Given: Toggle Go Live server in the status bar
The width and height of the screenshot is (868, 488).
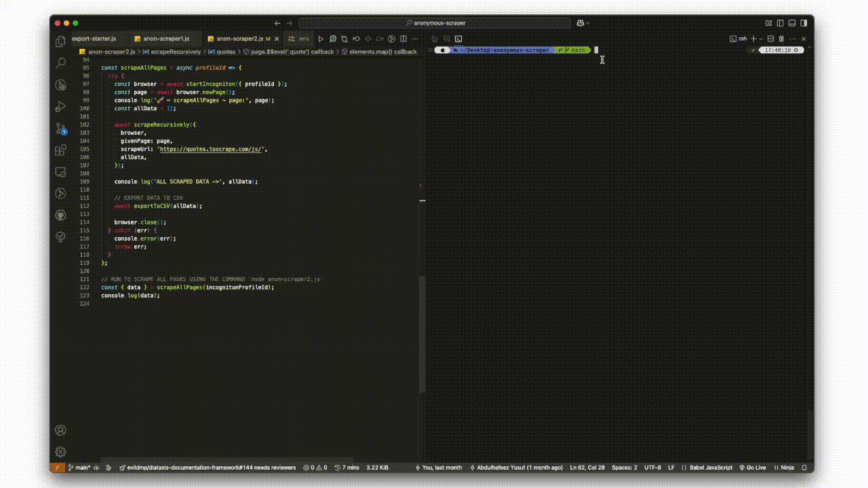Looking at the screenshot, I should (753, 467).
